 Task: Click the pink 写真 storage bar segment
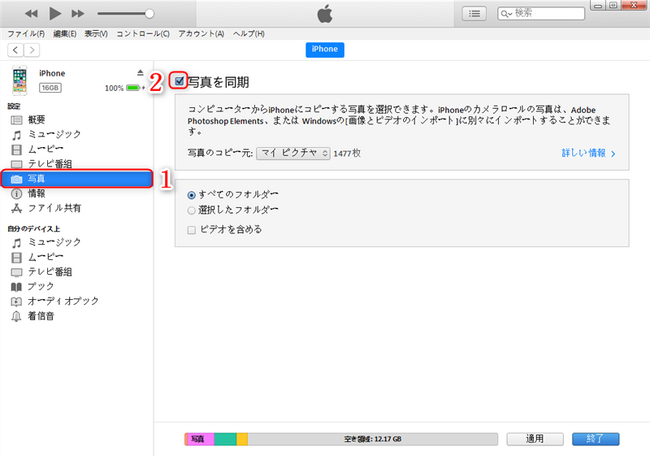pos(200,439)
